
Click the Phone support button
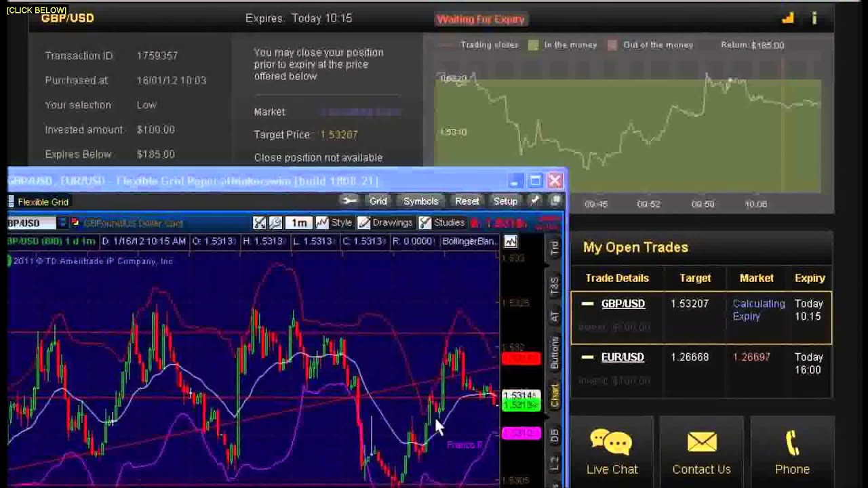[x=792, y=451]
